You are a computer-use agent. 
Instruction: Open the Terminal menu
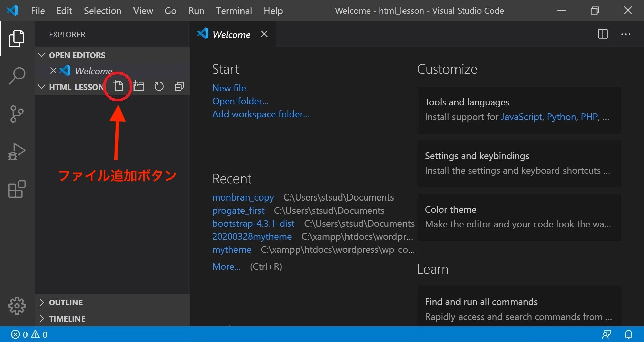coord(234,10)
